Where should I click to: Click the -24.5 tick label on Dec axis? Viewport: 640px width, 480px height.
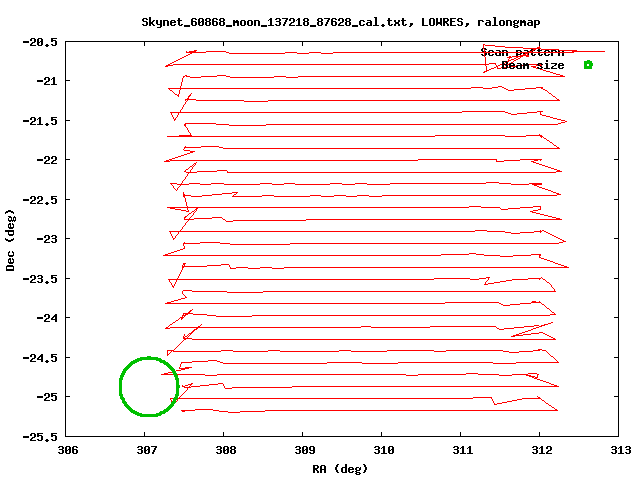tap(40, 358)
